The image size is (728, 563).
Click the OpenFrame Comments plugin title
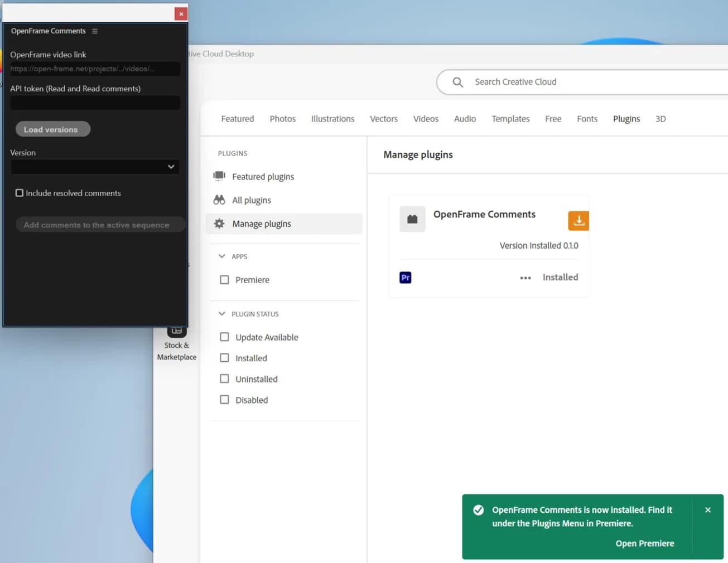coord(484,214)
